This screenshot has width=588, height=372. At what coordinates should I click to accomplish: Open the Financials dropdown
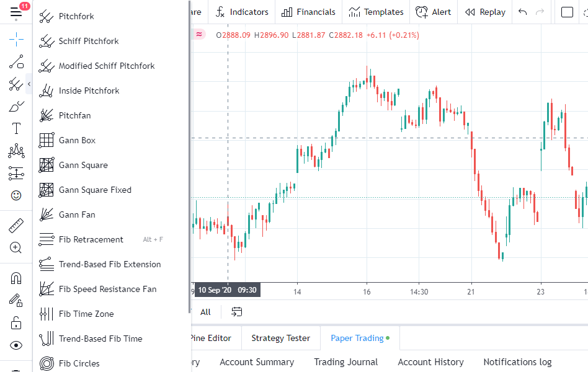click(308, 12)
